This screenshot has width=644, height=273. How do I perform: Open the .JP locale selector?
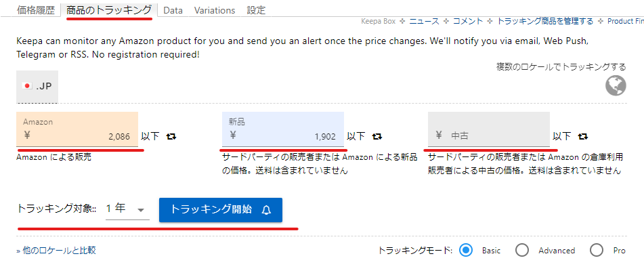pos(38,87)
